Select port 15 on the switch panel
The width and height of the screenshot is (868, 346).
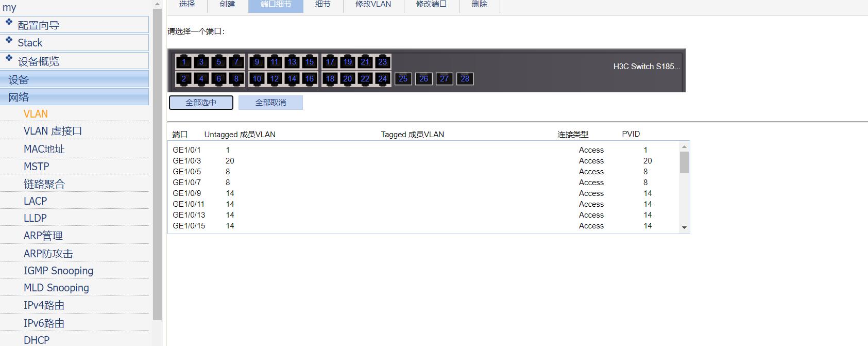[310, 62]
